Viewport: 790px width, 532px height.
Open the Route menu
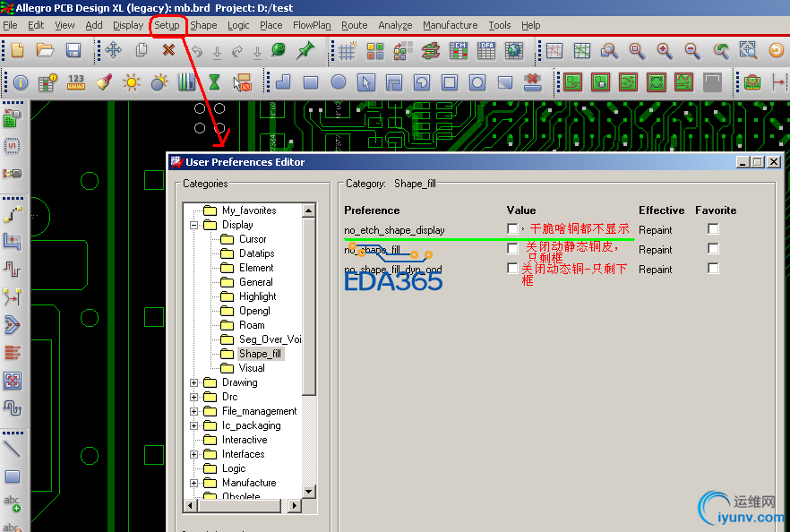(x=354, y=25)
